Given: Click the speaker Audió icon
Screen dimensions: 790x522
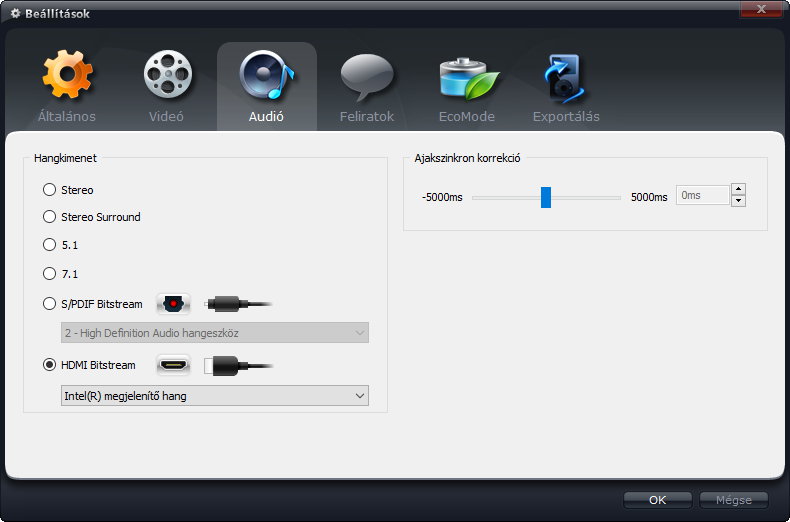Looking at the screenshot, I should pos(267,75).
